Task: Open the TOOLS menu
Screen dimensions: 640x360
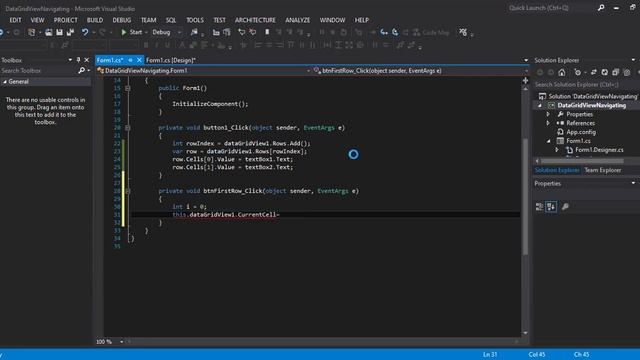Action: click(195, 20)
